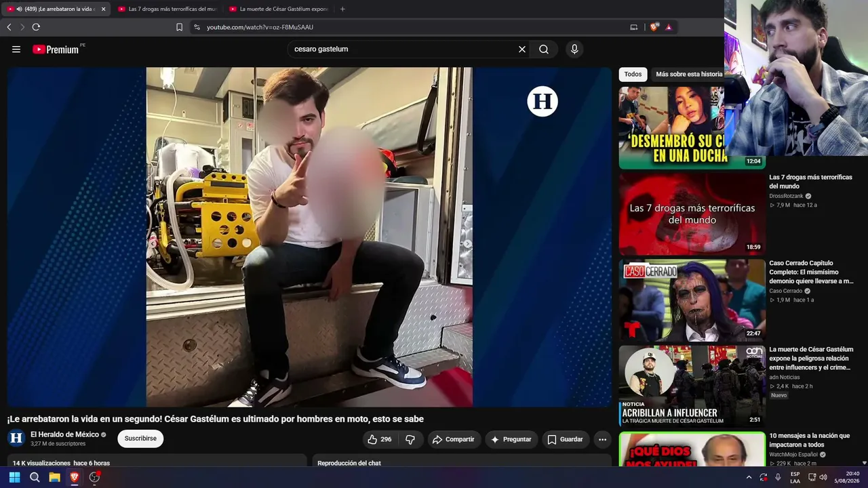Open the OBS-style app taskbar icon
The height and width of the screenshot is (488, 868).
(x=94, y=477)
